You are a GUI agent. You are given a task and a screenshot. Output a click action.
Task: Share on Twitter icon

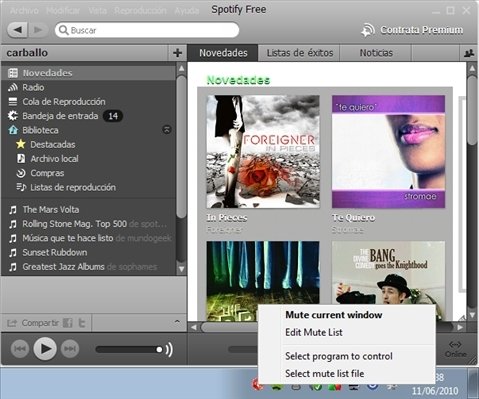pos(82,323)
